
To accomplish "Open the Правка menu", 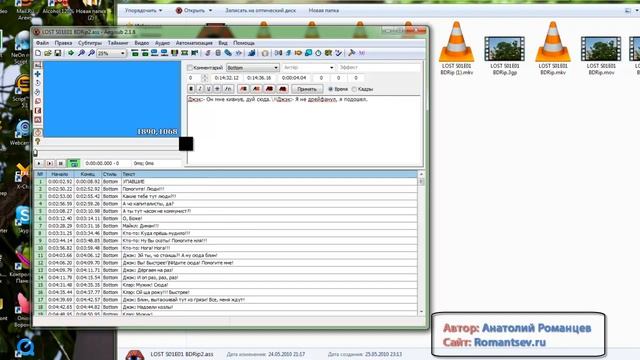I will [x=63, y=43].
